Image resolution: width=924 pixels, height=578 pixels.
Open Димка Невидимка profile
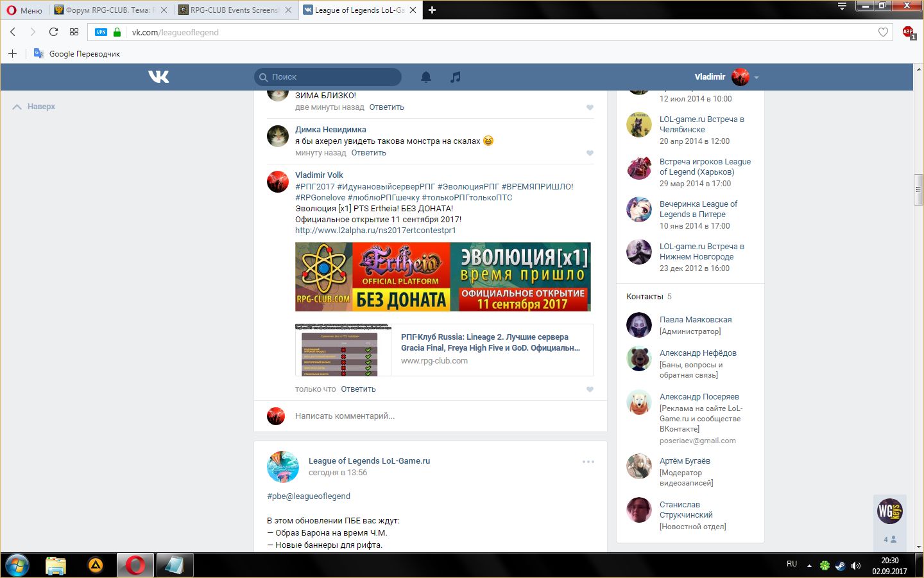click(x=330, y=129)
